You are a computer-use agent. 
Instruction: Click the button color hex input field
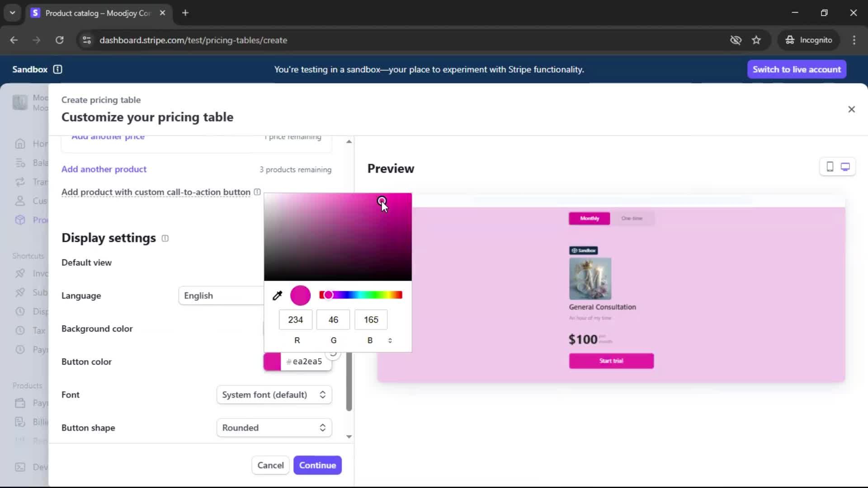(307, 361)
